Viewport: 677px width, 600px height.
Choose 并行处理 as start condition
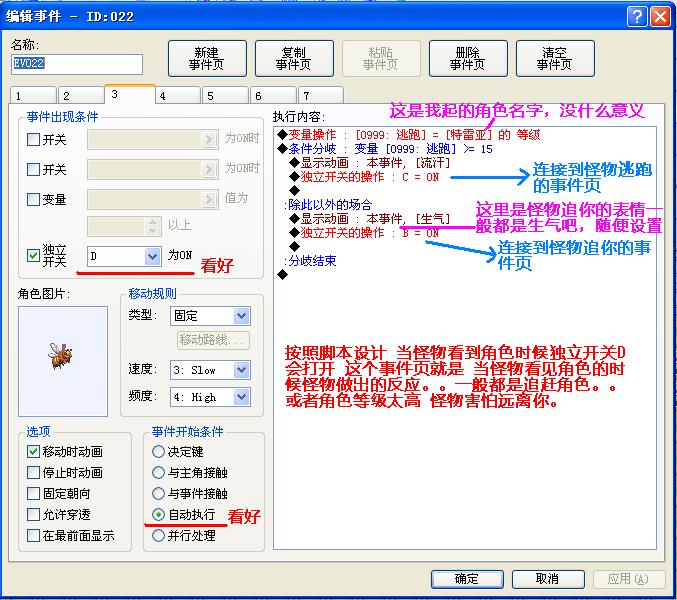point(158,535)
